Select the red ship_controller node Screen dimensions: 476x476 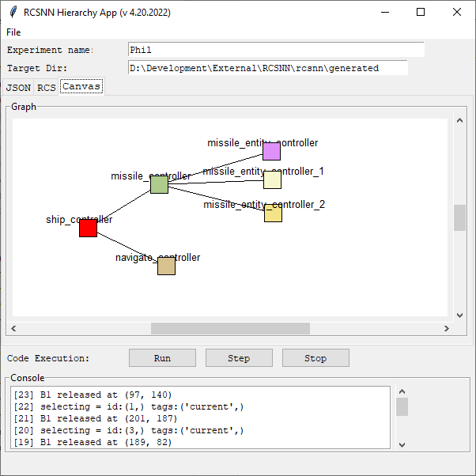(x=88, y=228)
